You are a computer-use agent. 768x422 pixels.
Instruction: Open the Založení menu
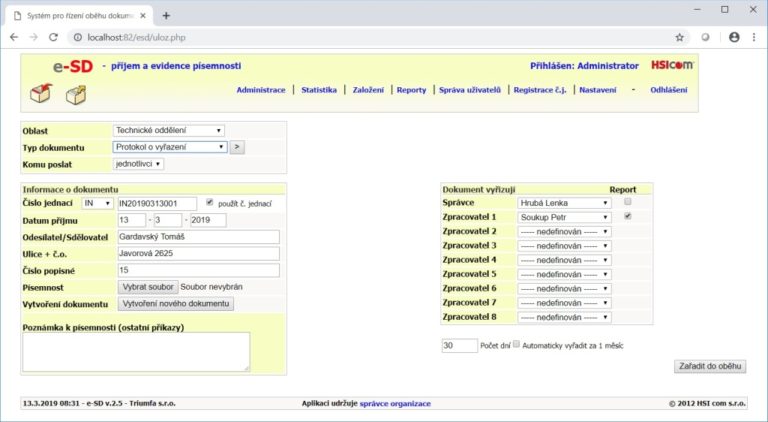coord(368,90)
